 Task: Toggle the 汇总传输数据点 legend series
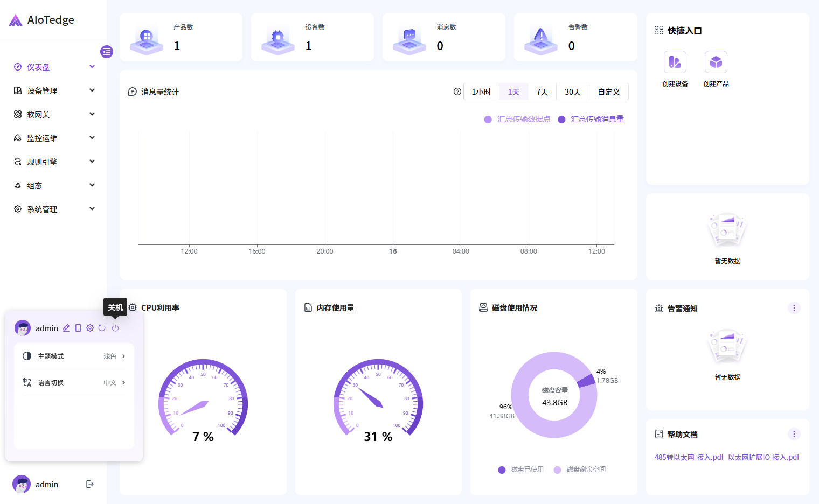click(517, 120)
